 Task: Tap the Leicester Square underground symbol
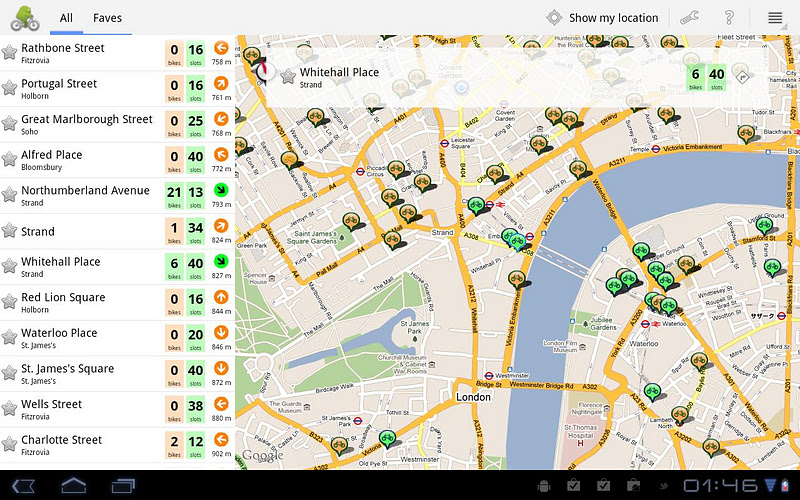[x=444, y=143]
